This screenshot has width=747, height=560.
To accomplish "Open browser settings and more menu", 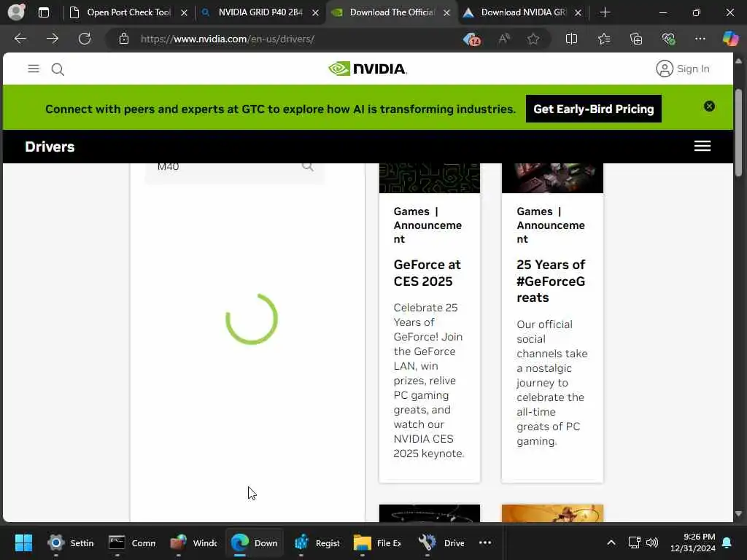I will (700, 39).
